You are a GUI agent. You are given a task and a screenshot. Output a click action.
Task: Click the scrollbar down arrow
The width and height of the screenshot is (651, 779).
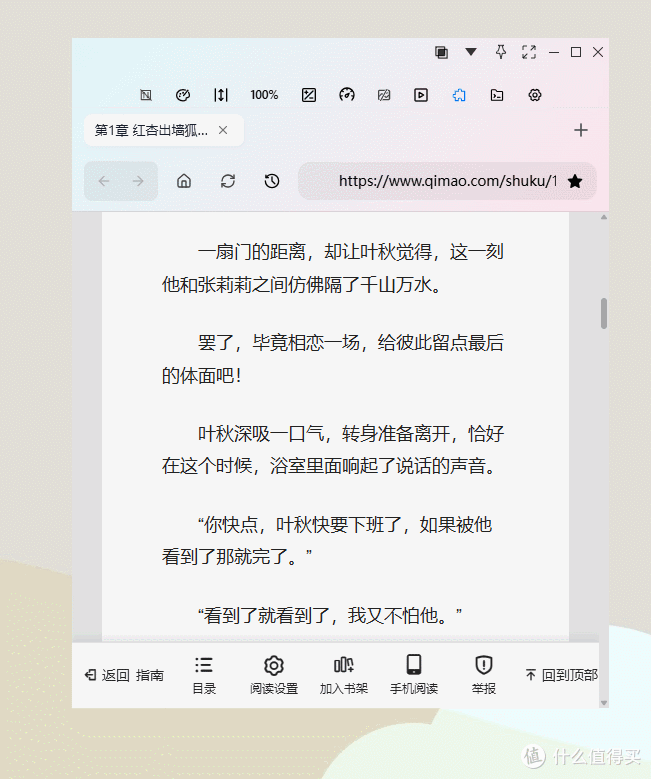tap(604, 702)
